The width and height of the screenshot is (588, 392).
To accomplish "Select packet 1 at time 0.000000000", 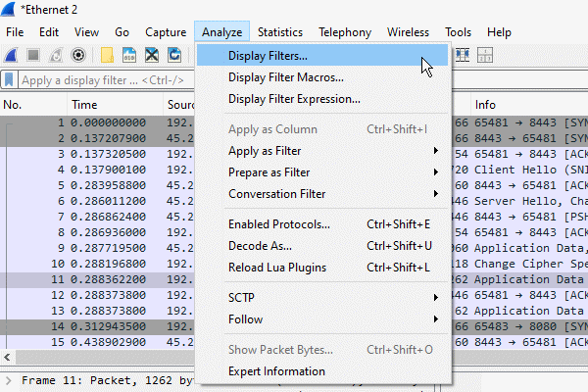I will click(97, 123).
